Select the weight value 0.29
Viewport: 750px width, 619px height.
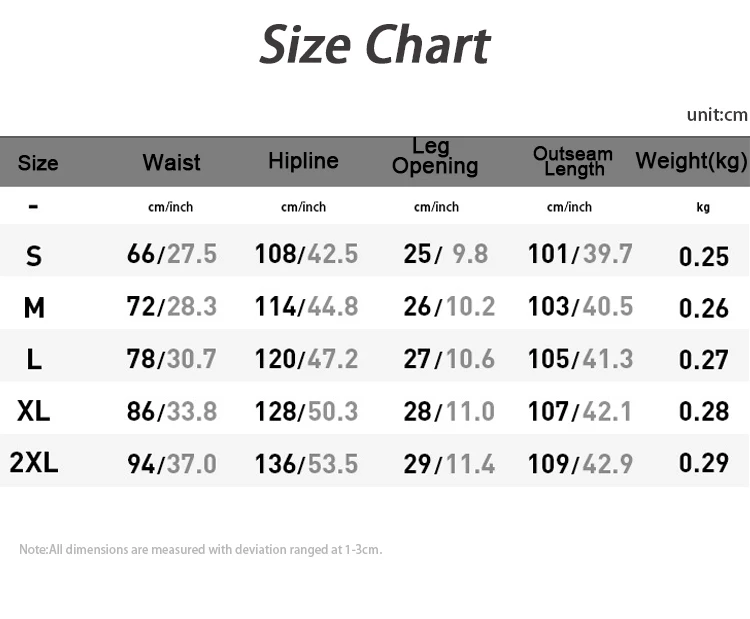(704, 463)
